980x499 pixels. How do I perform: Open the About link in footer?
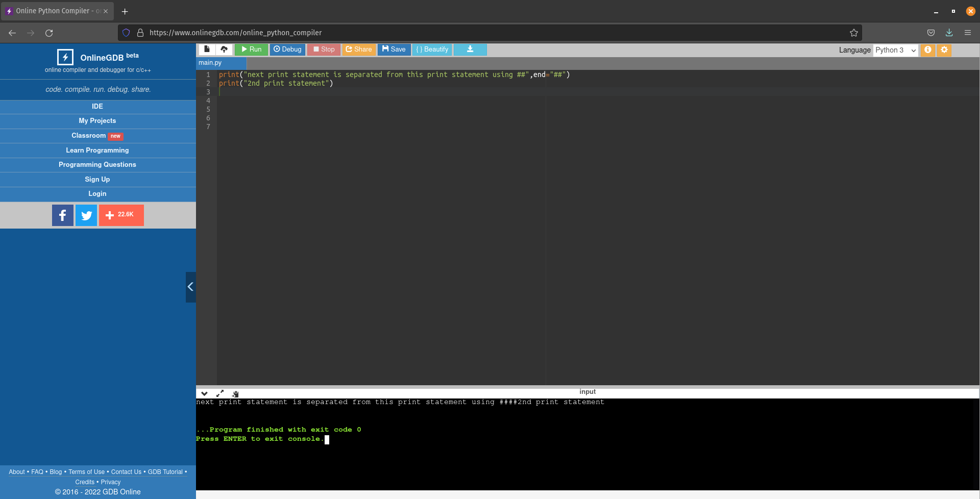17,472
